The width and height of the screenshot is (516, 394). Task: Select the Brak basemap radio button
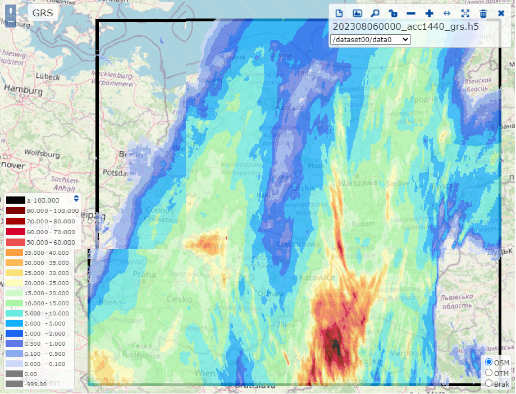coord(489,383)
